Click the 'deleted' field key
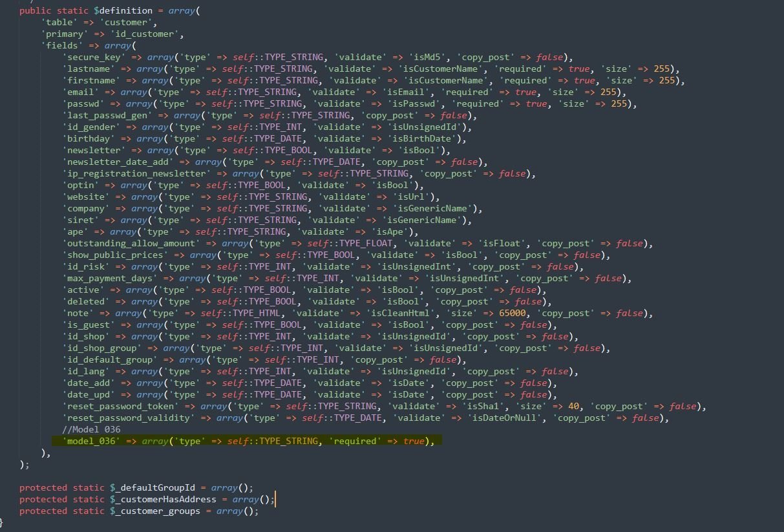This screenshot has height=532, width=784. tap(86, 301)
